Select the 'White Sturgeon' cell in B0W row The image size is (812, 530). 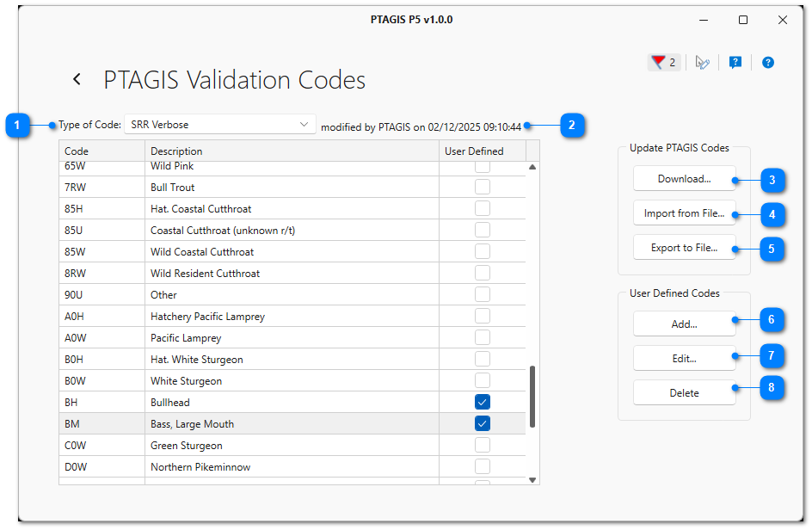(x=292, y=381)
